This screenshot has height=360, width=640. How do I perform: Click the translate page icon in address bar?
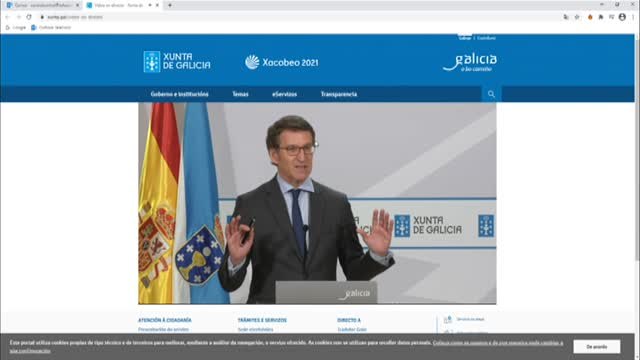566,17
